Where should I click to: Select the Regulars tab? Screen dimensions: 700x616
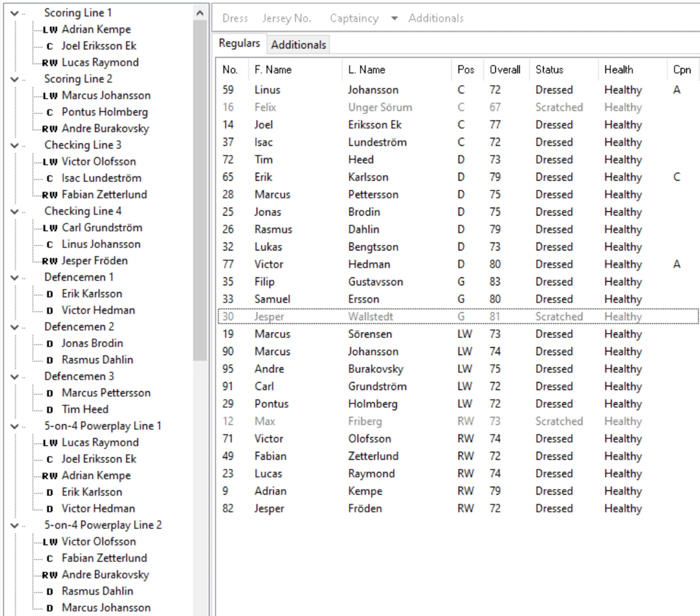pyautogui.click(x=239, y=43)
